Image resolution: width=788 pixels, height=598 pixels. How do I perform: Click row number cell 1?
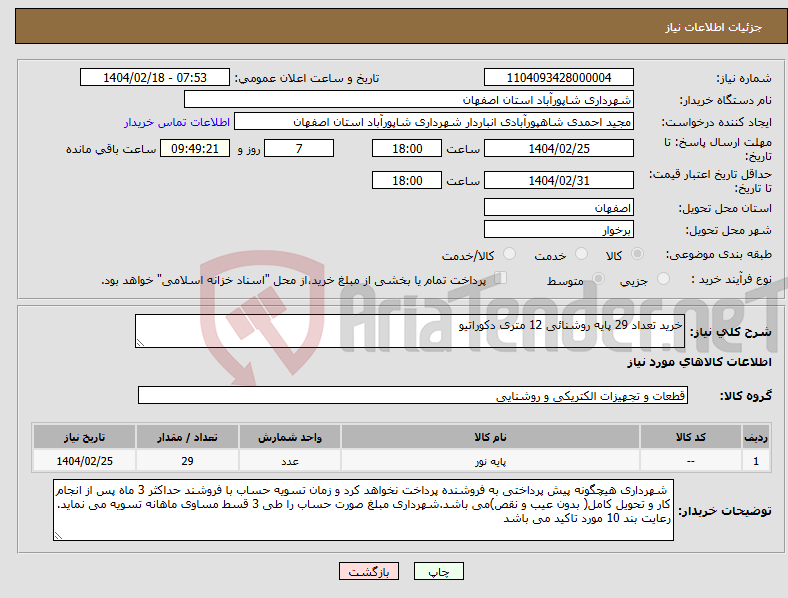tap(756, 461)
